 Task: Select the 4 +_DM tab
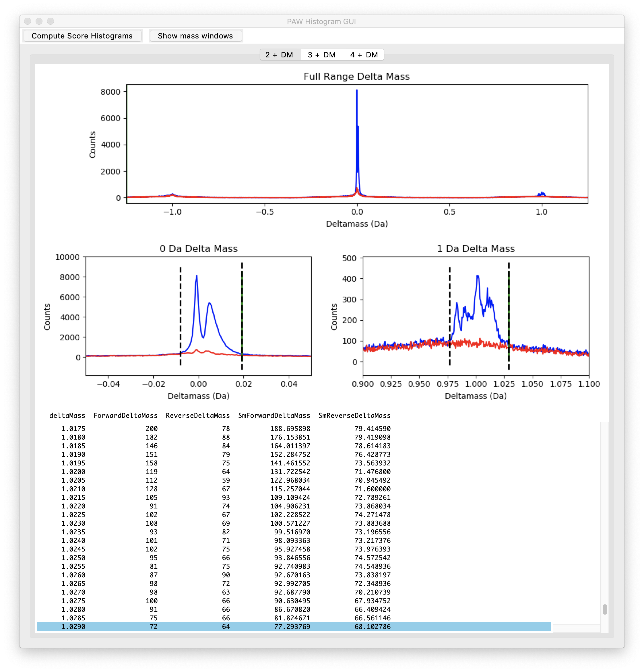[x=364, y=55]
